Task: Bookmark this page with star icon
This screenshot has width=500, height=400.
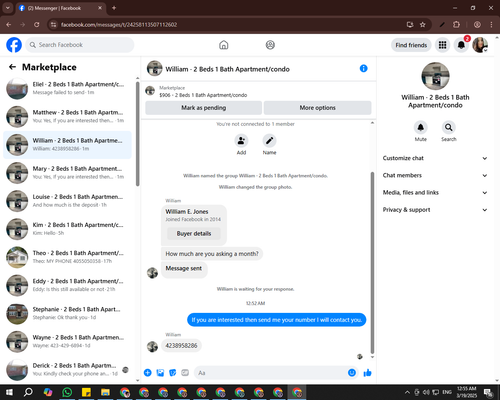Action: coord(423,24)
